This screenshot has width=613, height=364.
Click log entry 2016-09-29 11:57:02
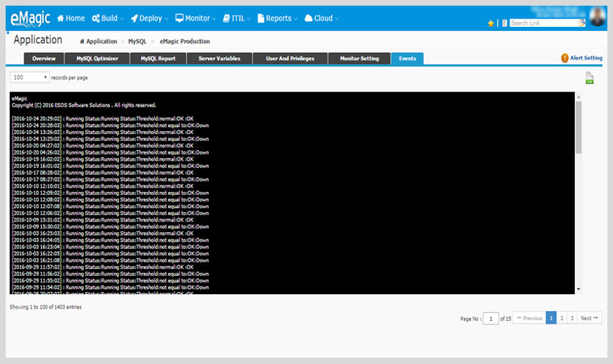pyautogui.click(x=102, y=267)
